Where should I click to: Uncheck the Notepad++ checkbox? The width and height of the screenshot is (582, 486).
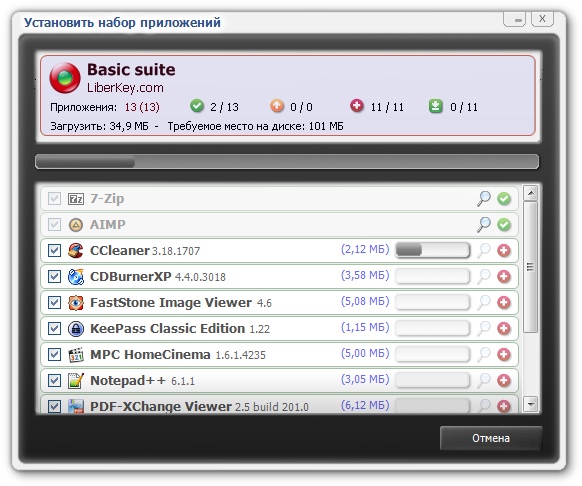(x=54, y=381)
